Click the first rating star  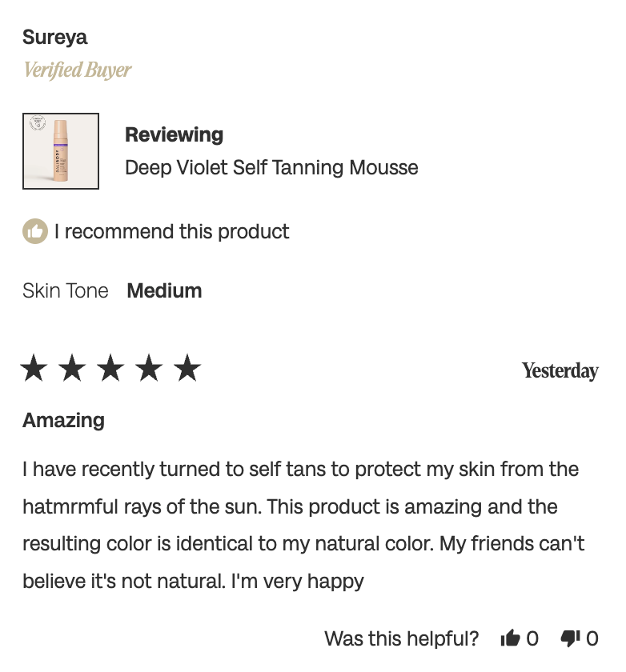(x=34, y=368)
